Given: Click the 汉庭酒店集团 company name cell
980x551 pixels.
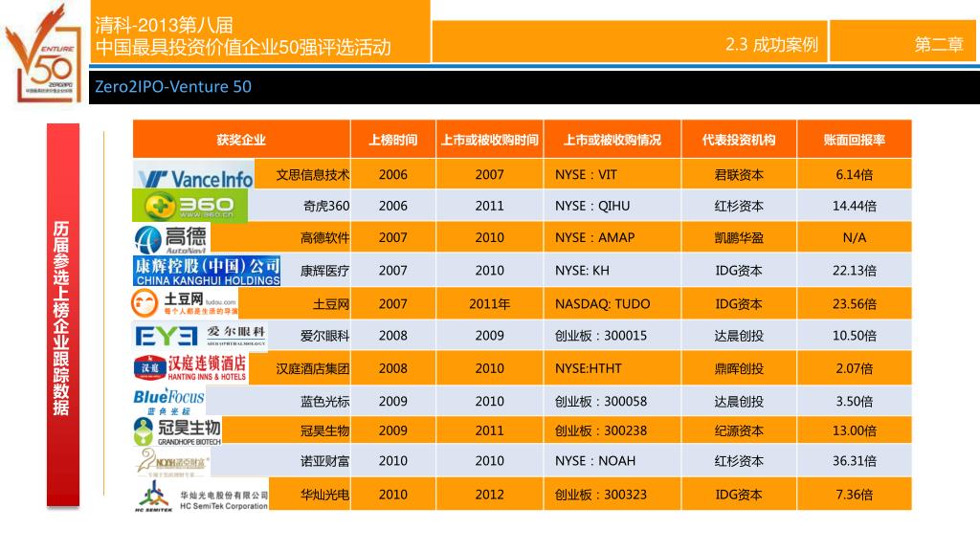Looking at the screenshot, I should (x=313, y=368).
